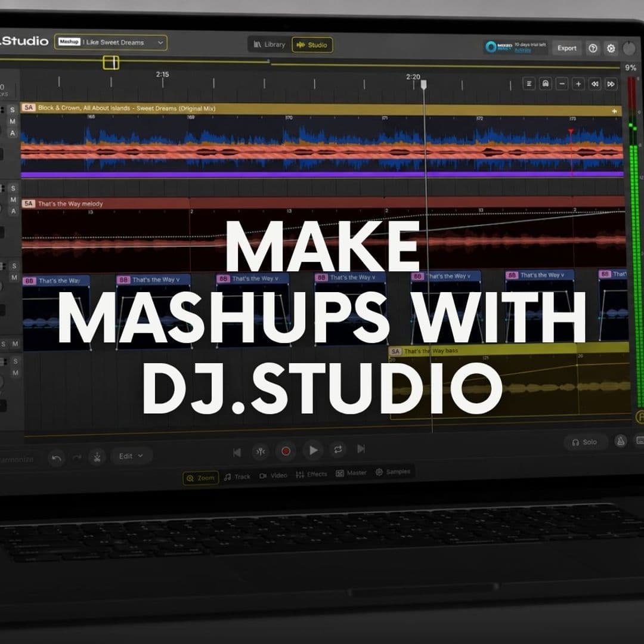Select the That's the Way melody clip title
This screenshot has height=644, width=644.
pyautogui.click(x=70, y=204)
